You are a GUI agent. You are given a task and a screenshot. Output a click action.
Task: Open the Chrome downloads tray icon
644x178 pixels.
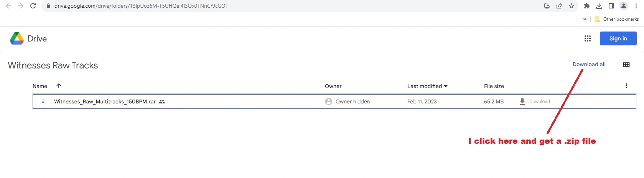coord(599,6)
